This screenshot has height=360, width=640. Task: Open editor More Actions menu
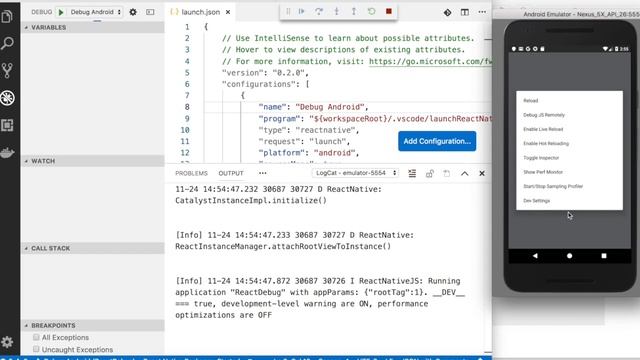482,12
